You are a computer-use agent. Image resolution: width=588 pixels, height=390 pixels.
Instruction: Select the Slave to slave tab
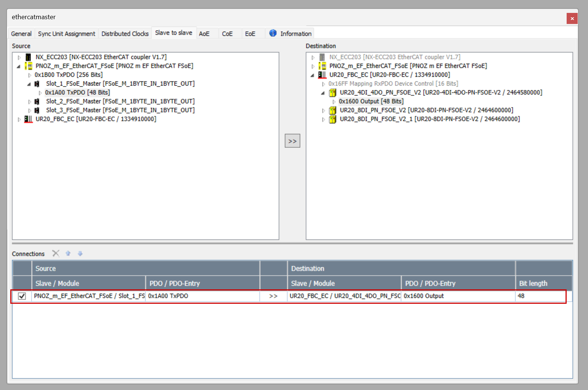coord(174,32)
